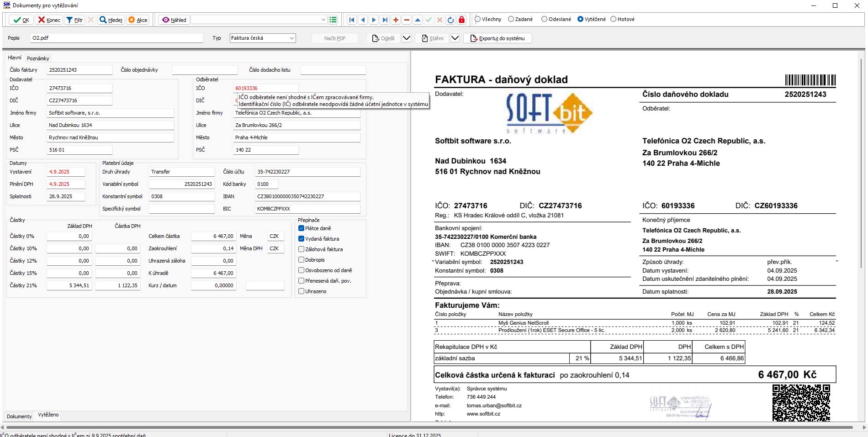Click the red minus delete record icon
Screen dimensions: 868x437
click(x=407, y=20)
